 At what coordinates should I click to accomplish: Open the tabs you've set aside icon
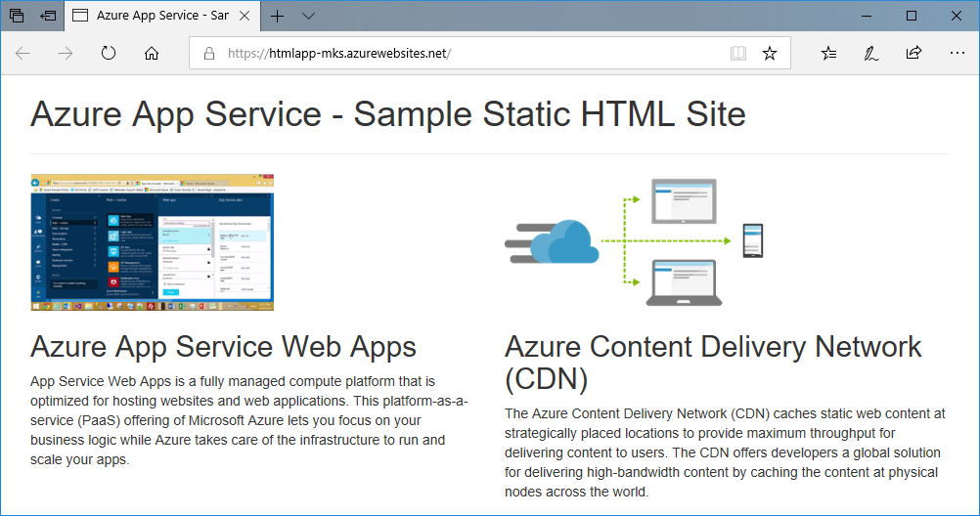[17, 16]
